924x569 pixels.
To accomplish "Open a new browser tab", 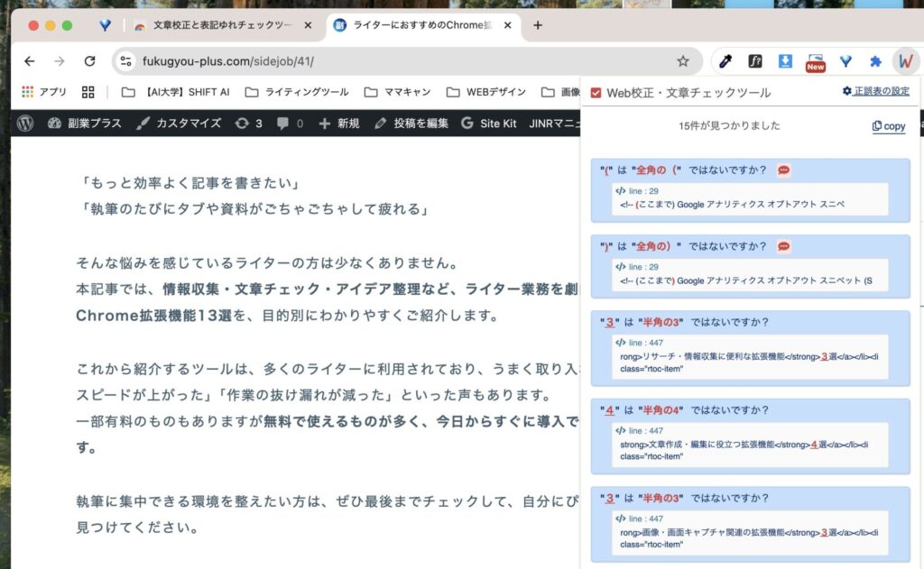I will (x=538, y=25).
